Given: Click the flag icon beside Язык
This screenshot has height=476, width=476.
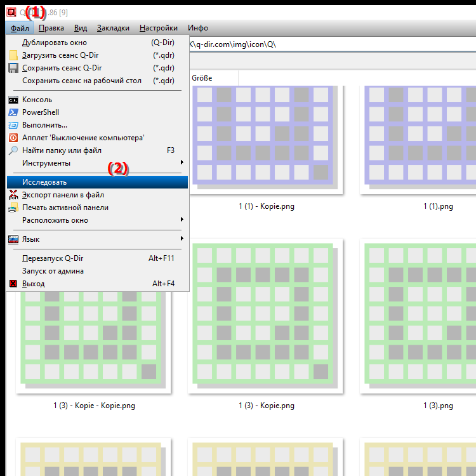Looking at the screenshot, I should coord(13,239).
